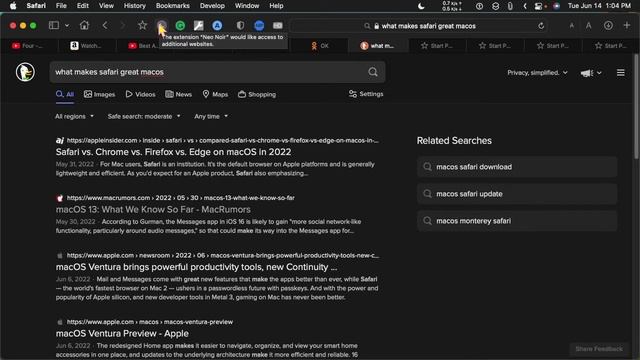Viewport: 640px width, 360px height.
Task: Open the Develop menu
Action: [x=212, y=6]
